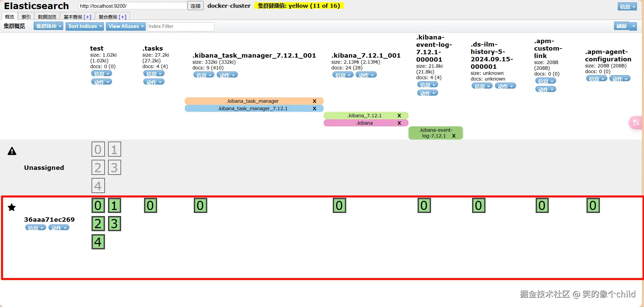Open the 复合查询 tab

point(108,17)
